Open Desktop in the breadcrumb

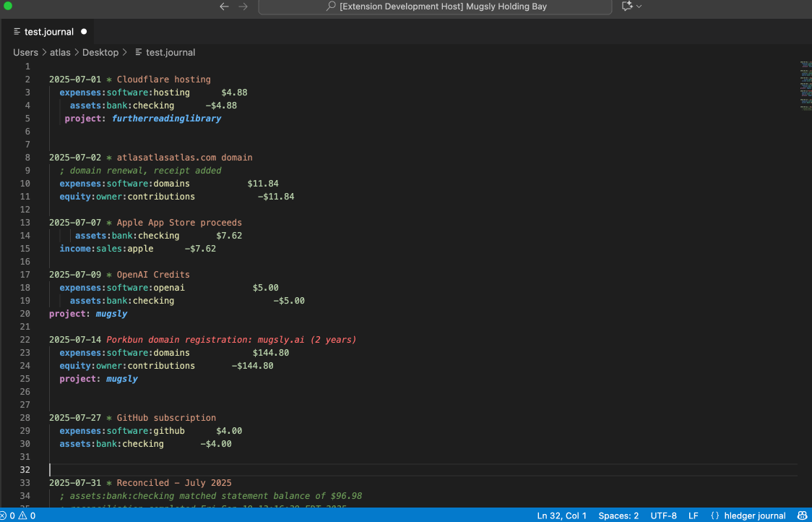[100, 52]
